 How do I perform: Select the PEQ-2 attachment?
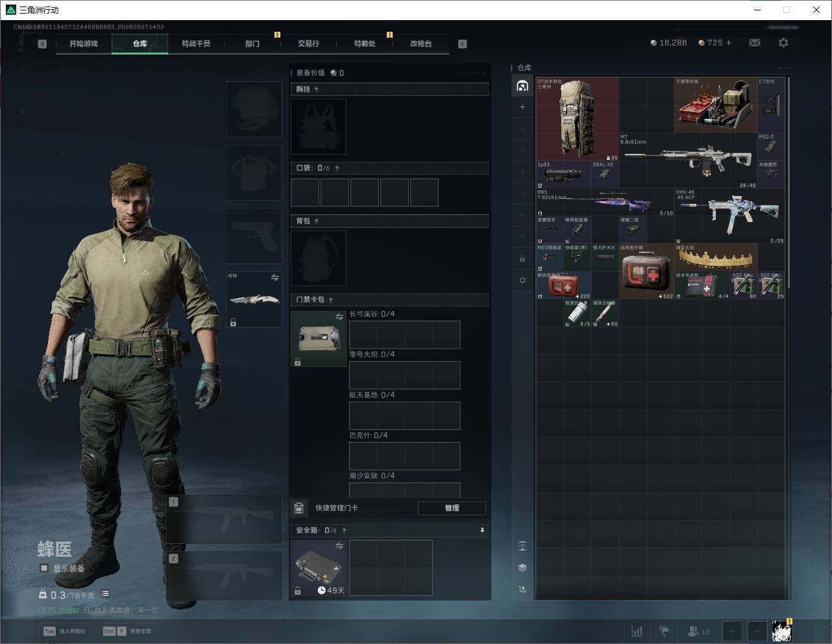click(771, 147)
